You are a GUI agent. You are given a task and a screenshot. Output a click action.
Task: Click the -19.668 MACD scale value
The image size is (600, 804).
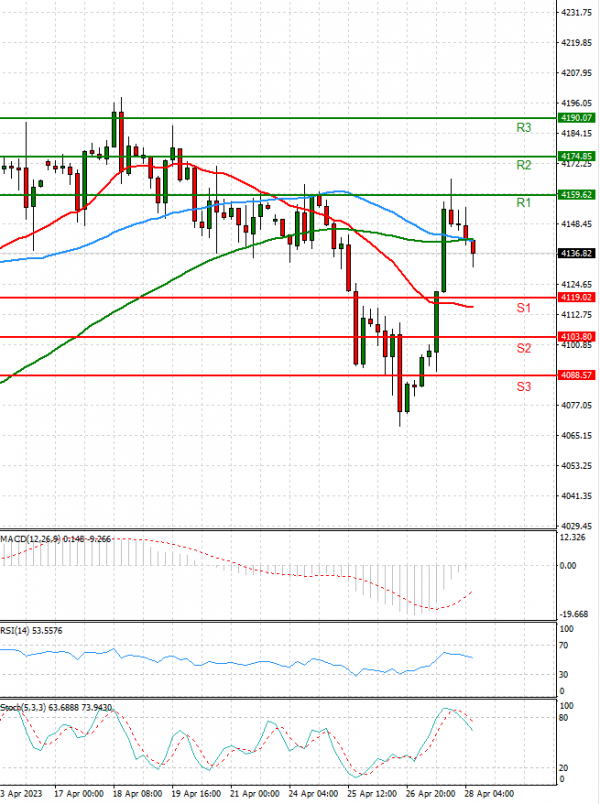[574, 614]
